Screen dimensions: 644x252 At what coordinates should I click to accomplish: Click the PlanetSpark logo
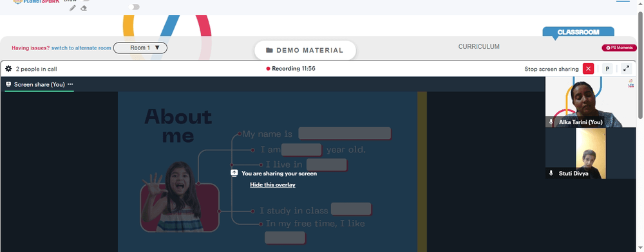point(35,2)
